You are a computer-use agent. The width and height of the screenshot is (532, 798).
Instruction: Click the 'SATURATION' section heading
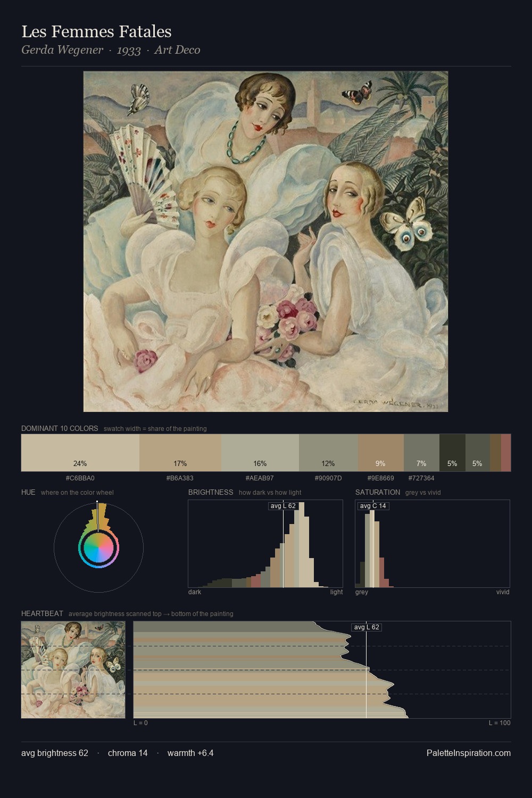(x=378, y=492)
